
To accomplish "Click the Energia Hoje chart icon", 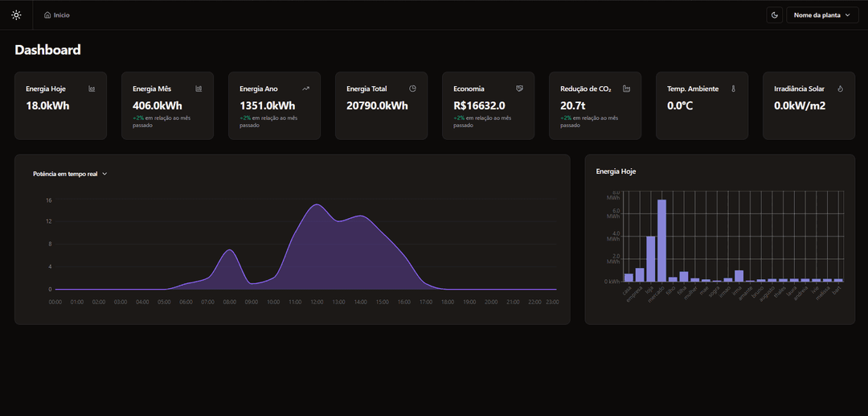I will point(92,89).
